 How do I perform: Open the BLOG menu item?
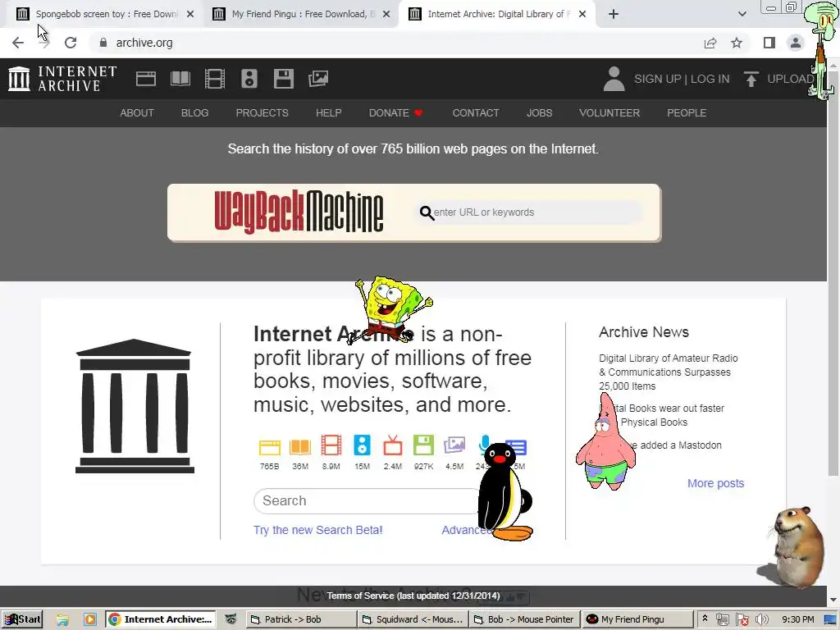194,113
